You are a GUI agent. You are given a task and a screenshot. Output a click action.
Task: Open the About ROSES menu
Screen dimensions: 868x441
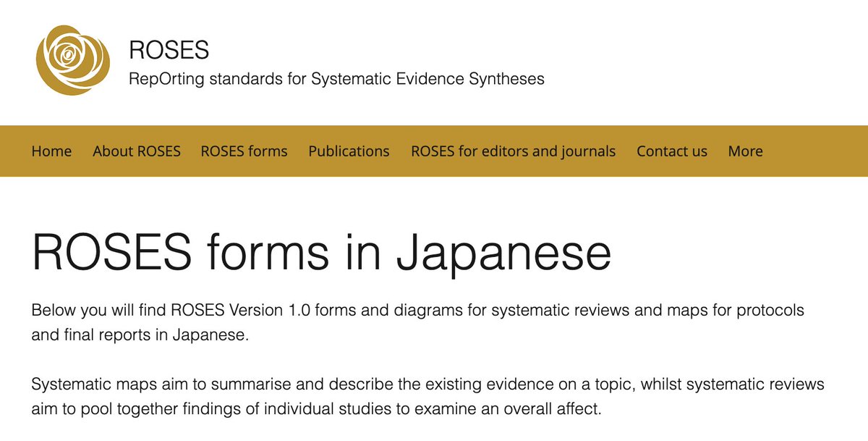coord(137,151)
